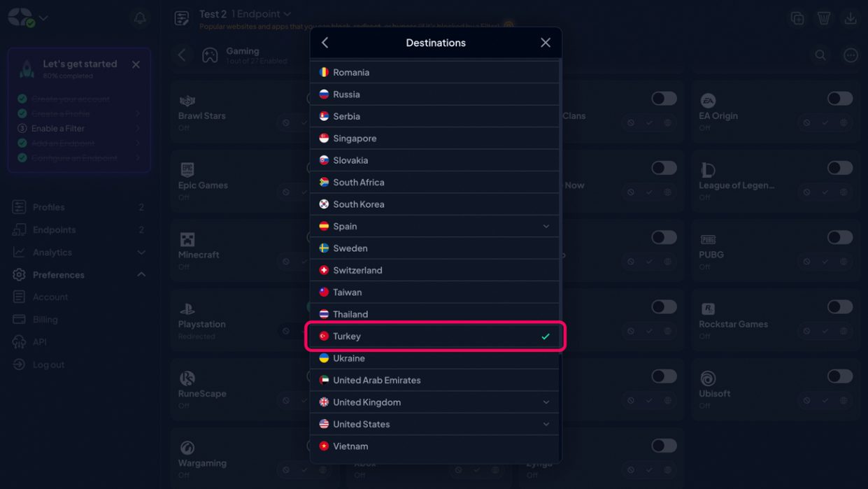
Task: Go back using Destinations back arrow
Action: click(325, 43)
